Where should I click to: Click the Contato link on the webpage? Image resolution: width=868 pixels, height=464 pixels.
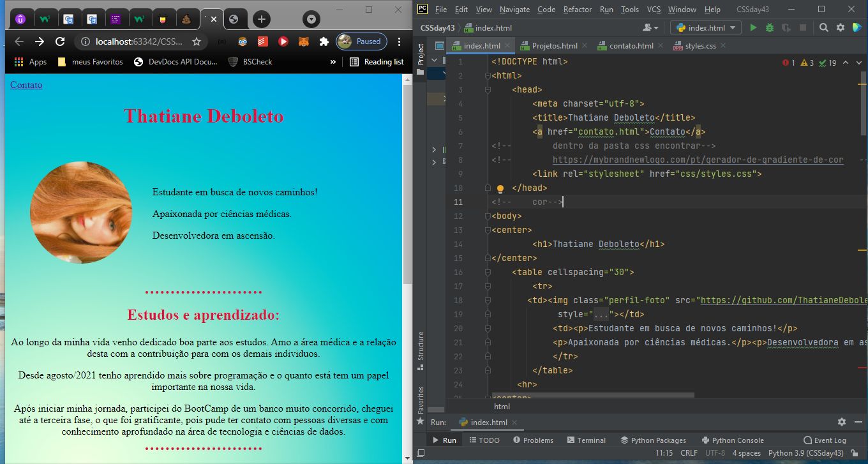26,85
